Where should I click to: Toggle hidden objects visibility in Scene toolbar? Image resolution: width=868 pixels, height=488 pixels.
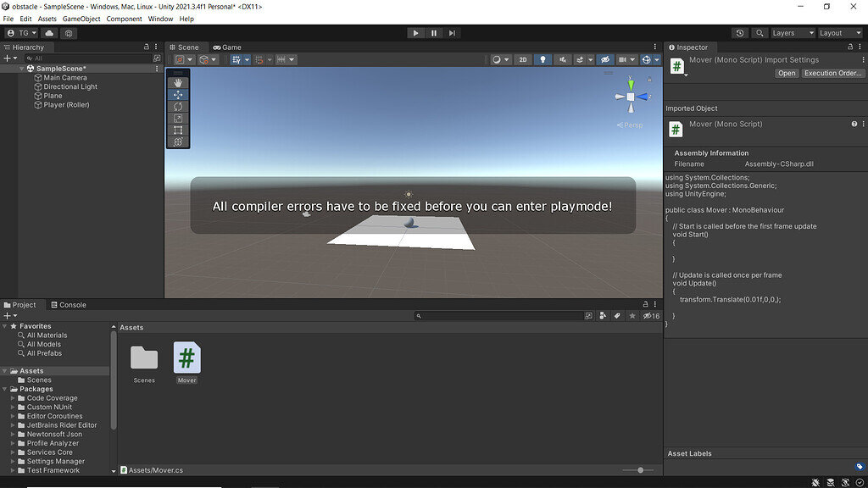[604, 60]
